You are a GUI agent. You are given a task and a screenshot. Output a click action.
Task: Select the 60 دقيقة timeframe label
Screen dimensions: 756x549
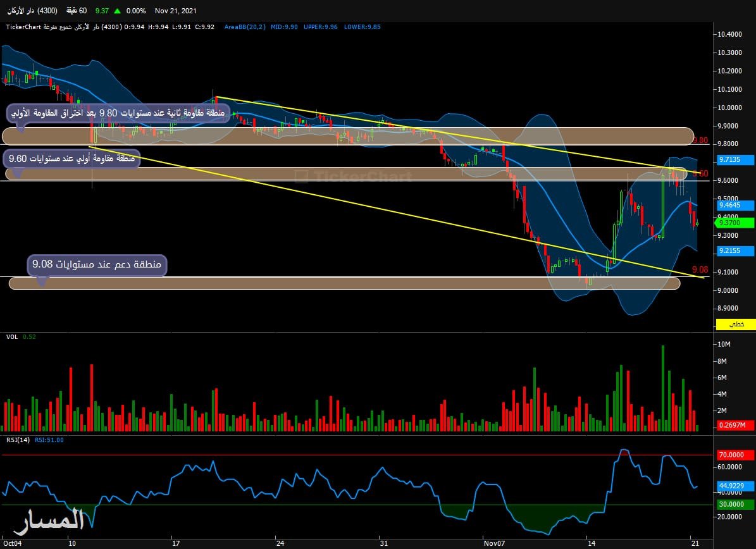[x=76, y=11]
